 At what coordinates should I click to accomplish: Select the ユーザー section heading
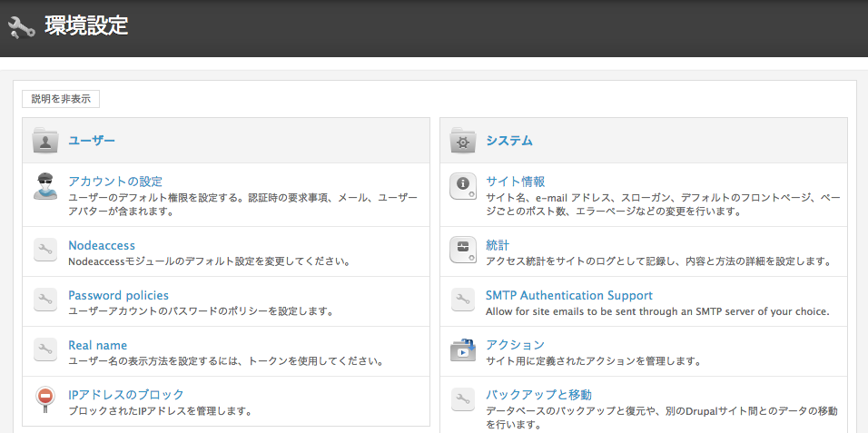point(92,141)
